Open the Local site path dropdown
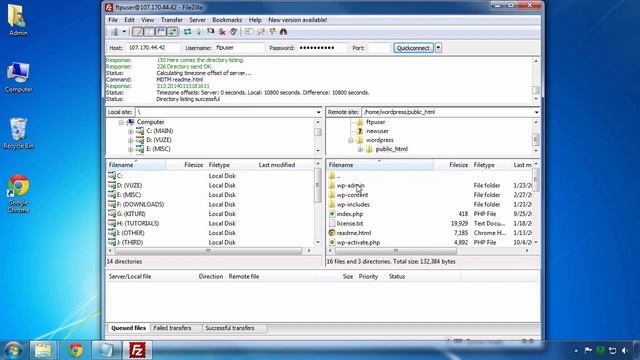 (318, 112)
